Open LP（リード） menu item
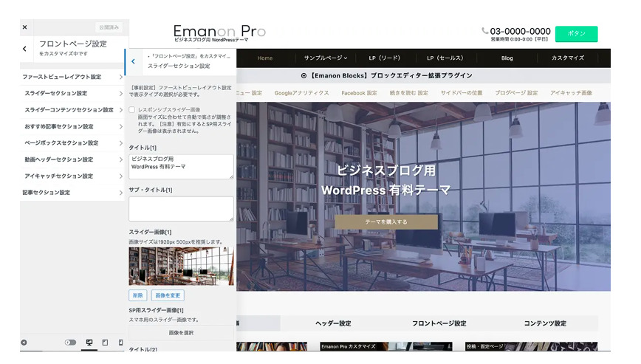The image size is (641, 364). 385,58
